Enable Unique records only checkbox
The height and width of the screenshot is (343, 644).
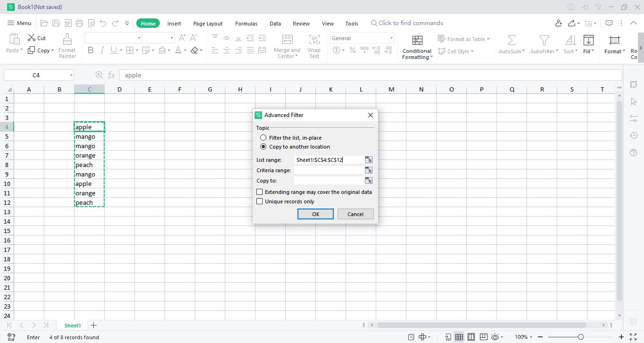tap(260, 201)
